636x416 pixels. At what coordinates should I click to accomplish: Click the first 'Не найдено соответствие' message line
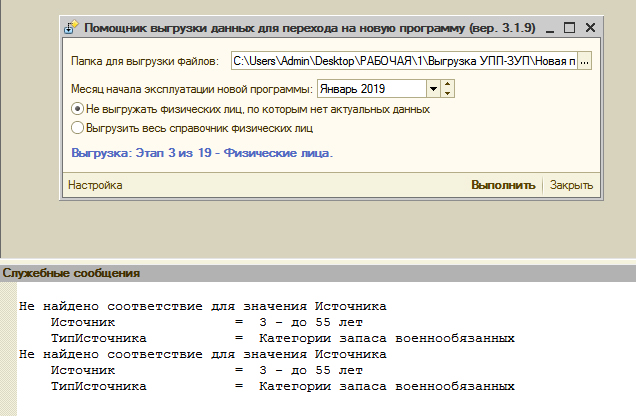coord(203,307)
